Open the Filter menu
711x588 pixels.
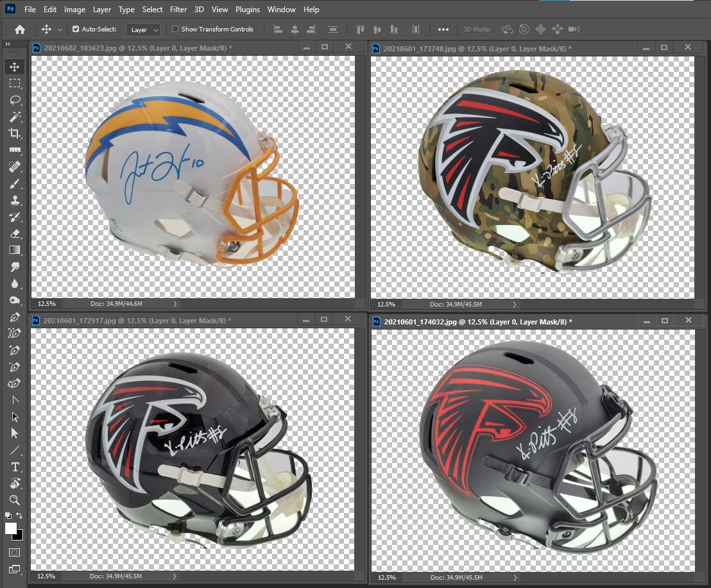click(178, 9)
